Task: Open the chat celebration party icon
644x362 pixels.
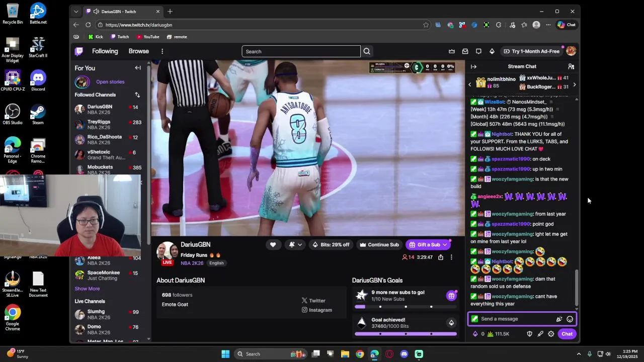Action: (559, 319)
